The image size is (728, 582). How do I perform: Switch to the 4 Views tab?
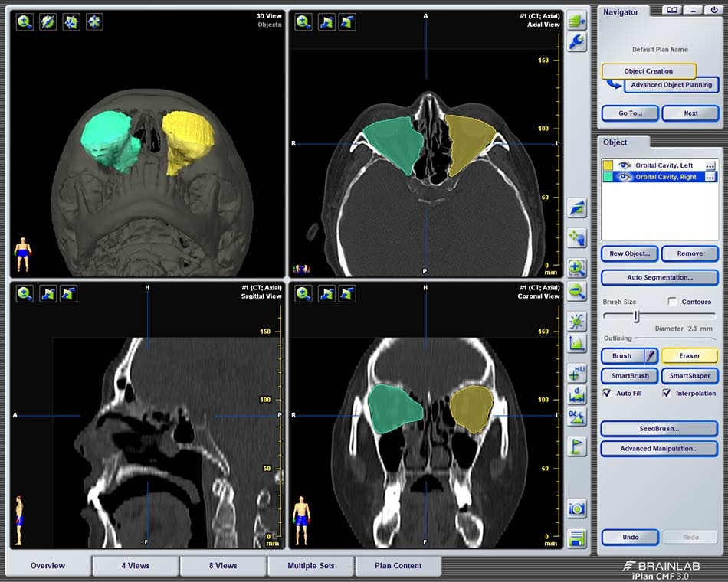click(x=135, y=566)
